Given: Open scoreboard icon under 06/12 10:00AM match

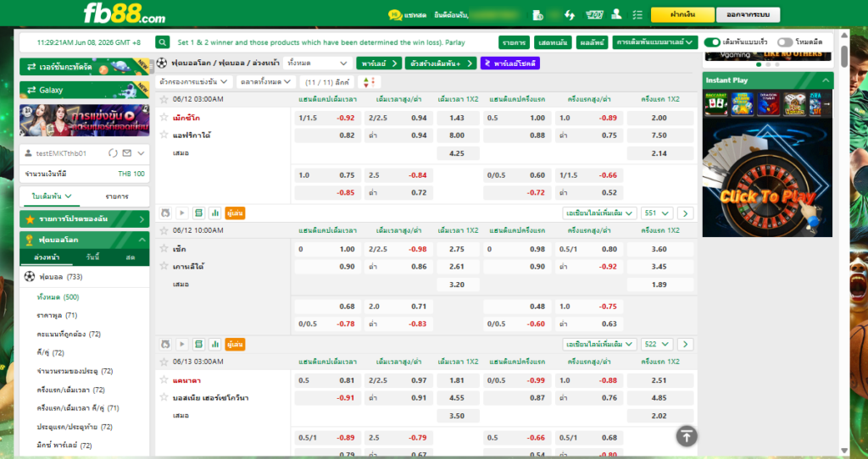Looking at the screenshot, I should coord(198,344).
